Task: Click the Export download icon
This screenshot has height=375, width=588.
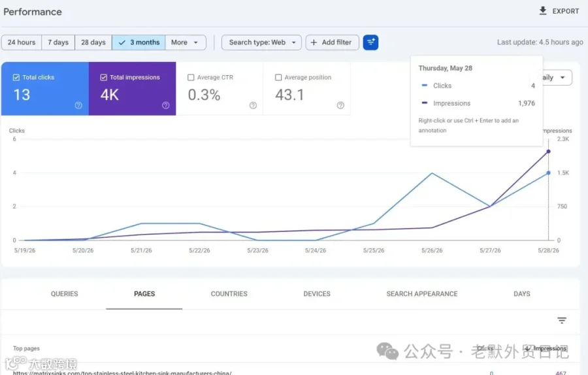Action: click(x=543, y=11)
